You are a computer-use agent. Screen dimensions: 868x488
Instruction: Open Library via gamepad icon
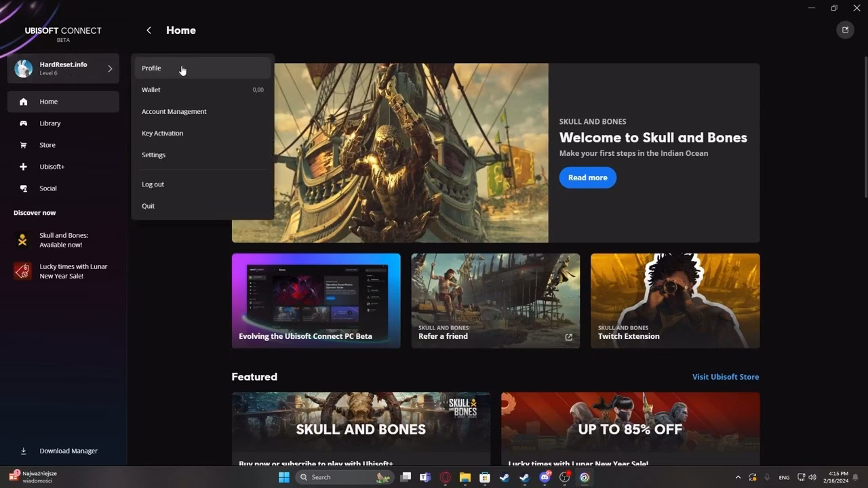point(24,123)
